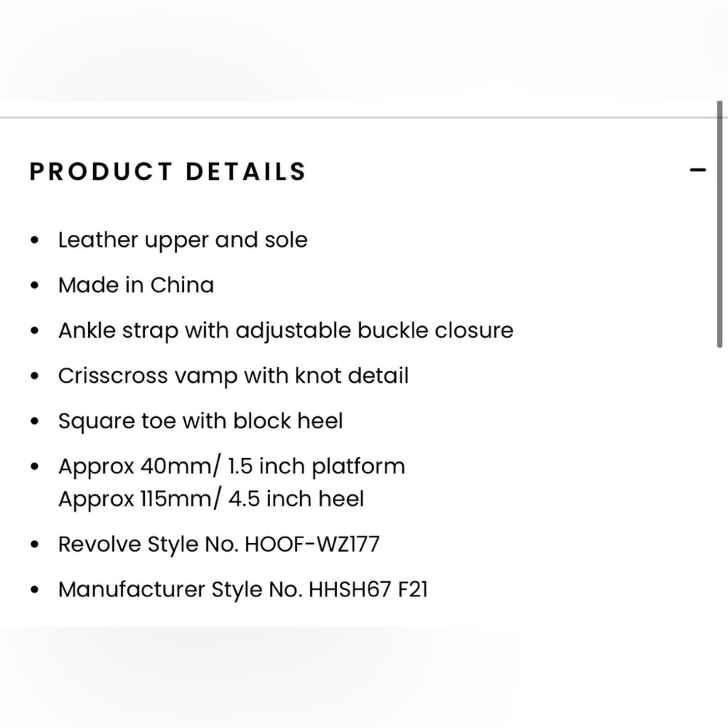The width and height of the screenshot is (728, 728).
Task: Click the "Revolve Style No." label
Action: pyautogui.click(x=148, y=544)
